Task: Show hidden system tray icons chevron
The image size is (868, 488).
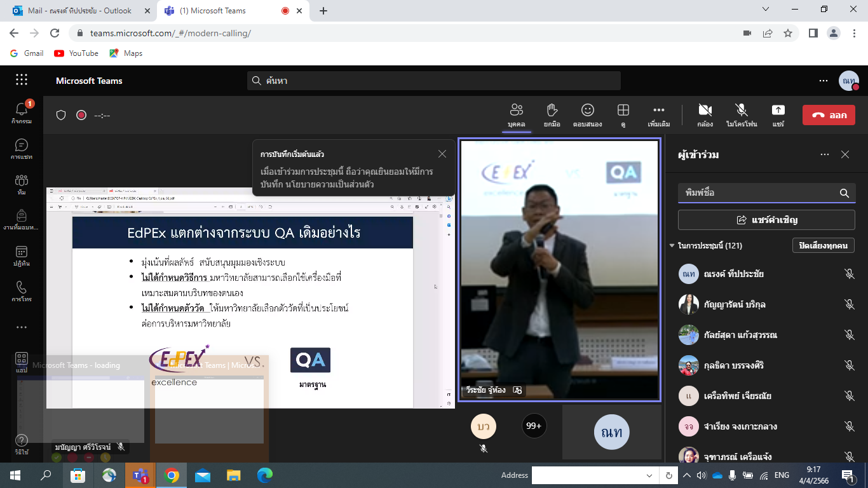Action: coord(687,475)
